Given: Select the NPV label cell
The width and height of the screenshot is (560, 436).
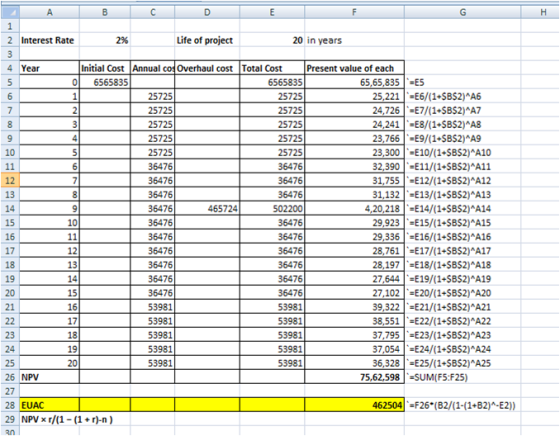Looking at the screenshot, I should click(49, 377).
